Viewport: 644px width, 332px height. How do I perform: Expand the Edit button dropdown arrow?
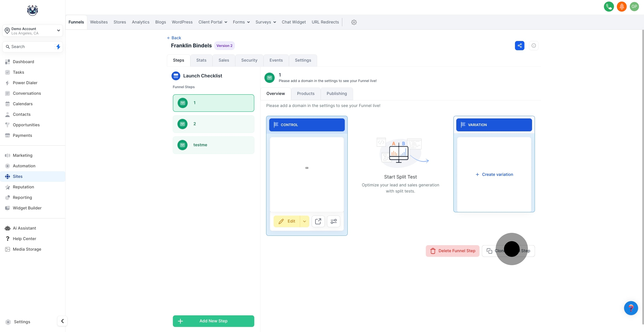coord(304,221)
